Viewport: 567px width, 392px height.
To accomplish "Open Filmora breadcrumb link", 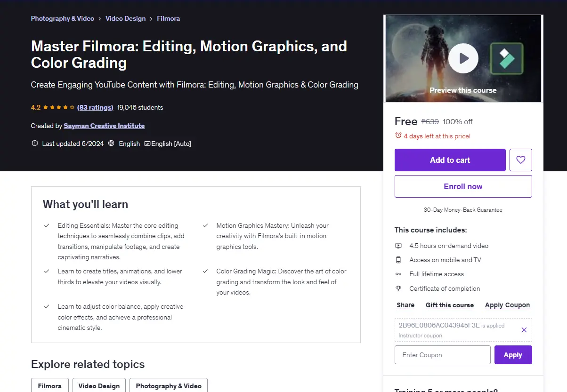I will click(168, 18).
